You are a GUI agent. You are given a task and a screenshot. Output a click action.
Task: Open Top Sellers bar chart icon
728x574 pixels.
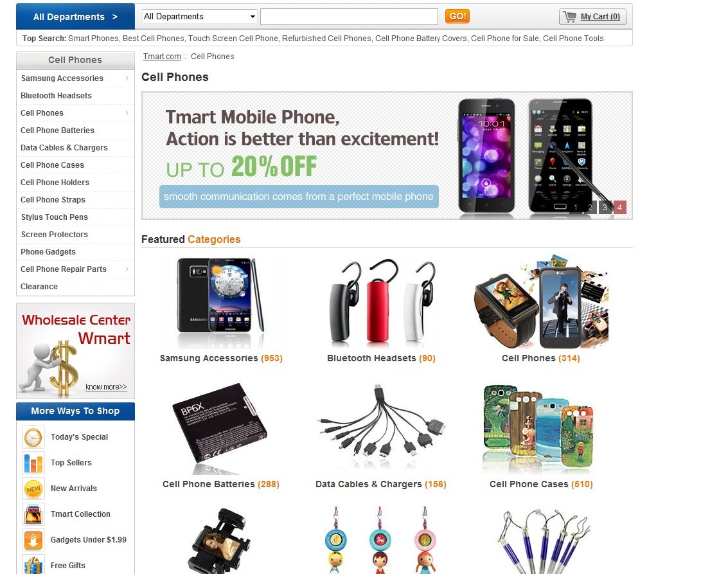coord(33,463)
